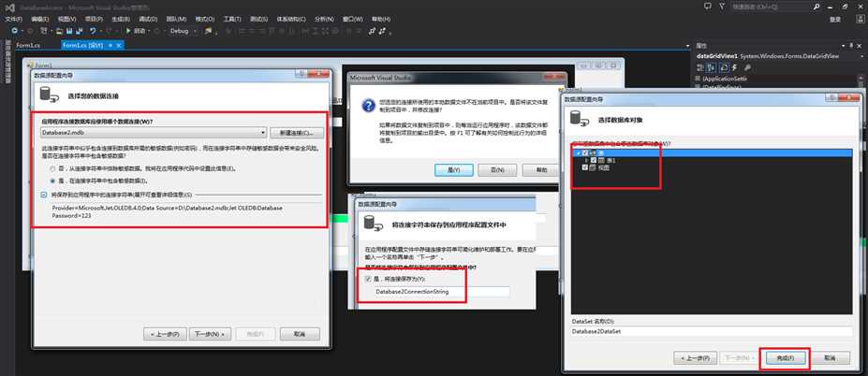The image size is (868, 376).
Task: Click the wrench Property Pages icon
Action: (747, 67)
